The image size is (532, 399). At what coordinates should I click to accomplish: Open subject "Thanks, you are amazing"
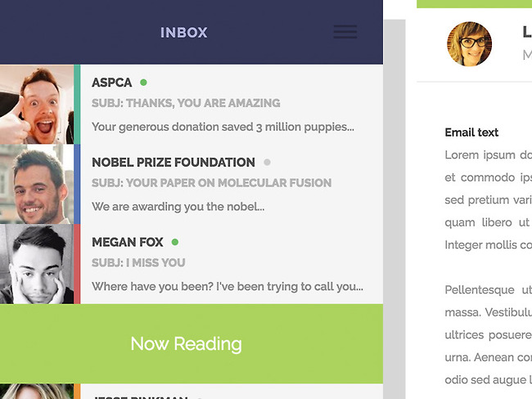click(186, 103)
